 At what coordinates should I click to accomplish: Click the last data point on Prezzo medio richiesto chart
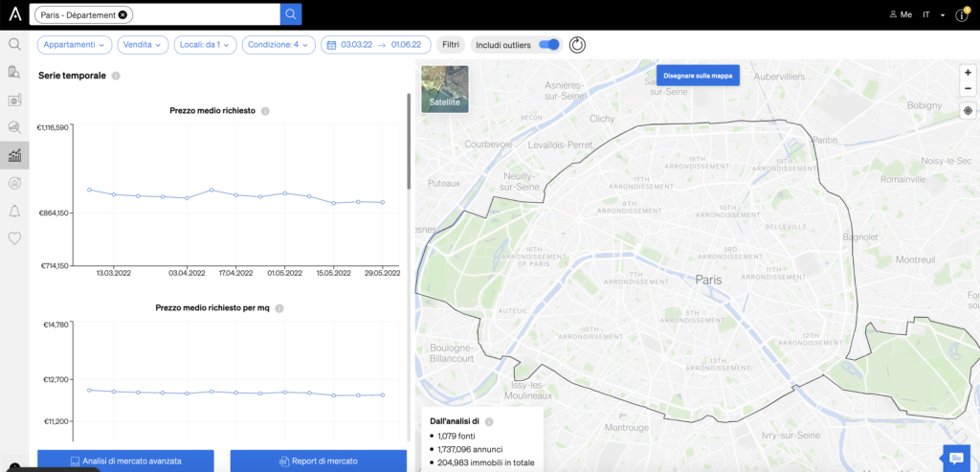point(383,203)
